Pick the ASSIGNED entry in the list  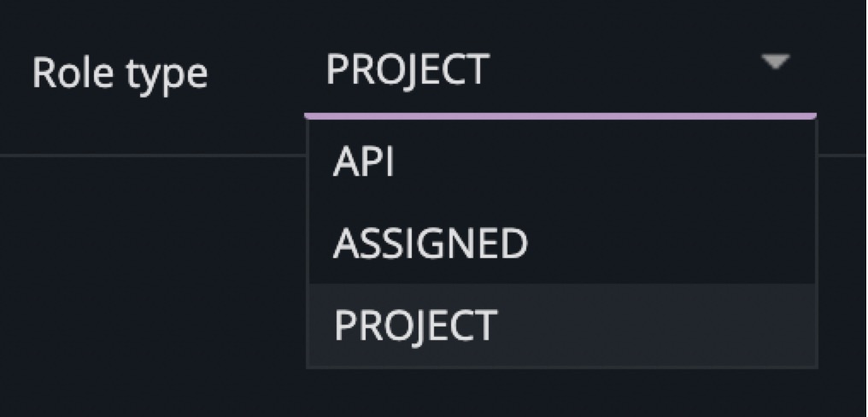[x=430, y=244]
